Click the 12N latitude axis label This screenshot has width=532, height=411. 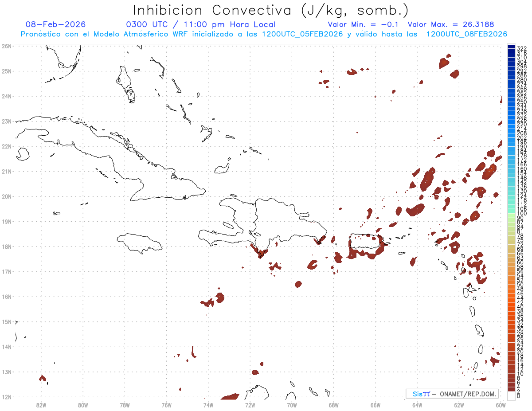click(x=7, y=397)
